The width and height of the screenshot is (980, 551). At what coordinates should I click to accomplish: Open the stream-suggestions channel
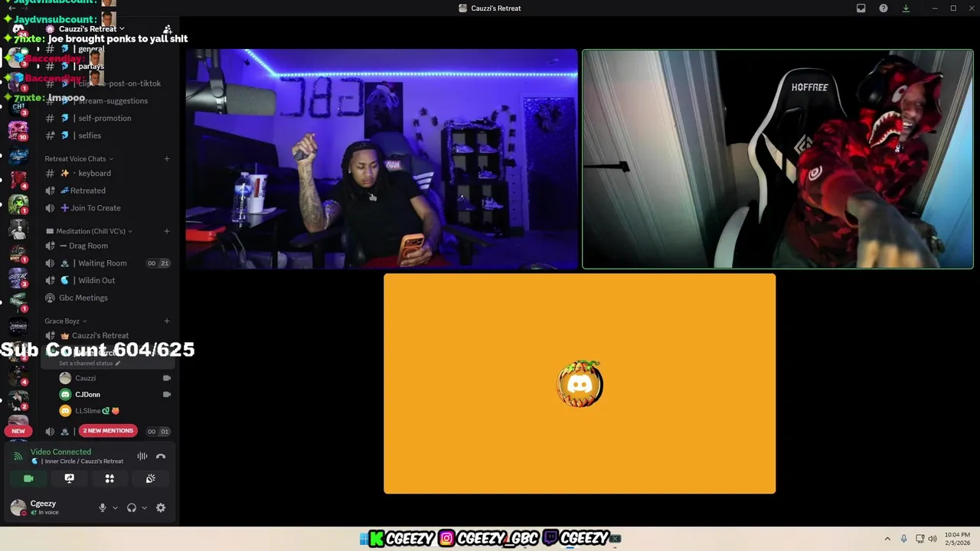[107, 101]
